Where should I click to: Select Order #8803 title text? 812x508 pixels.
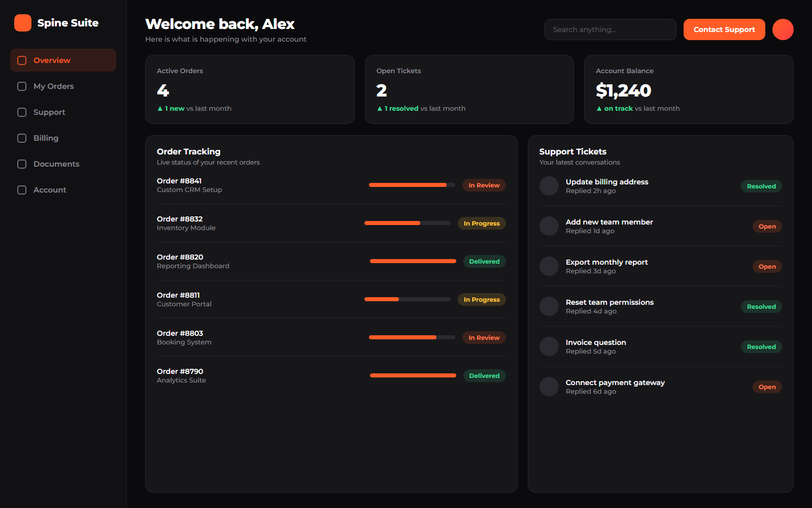coord(180,333)
